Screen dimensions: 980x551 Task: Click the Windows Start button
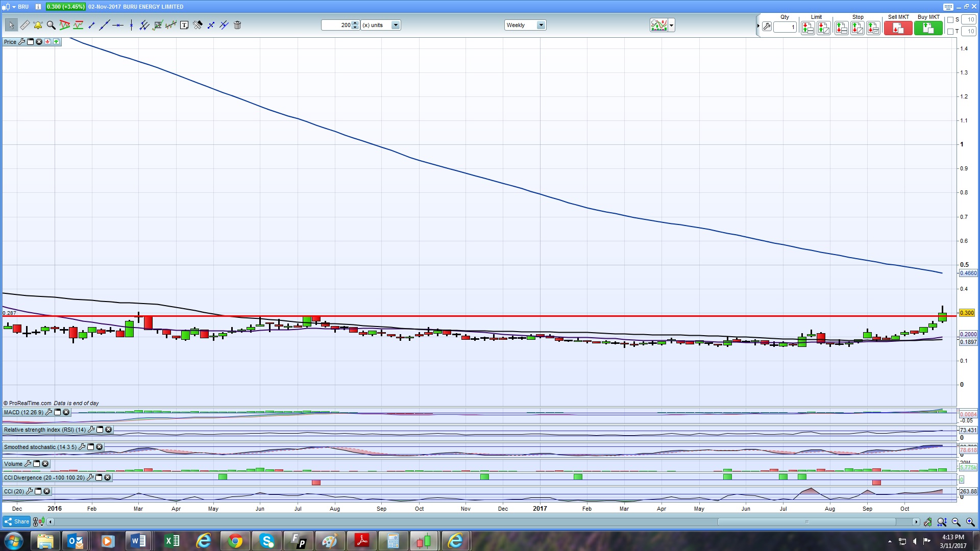(x=14, y=541)
